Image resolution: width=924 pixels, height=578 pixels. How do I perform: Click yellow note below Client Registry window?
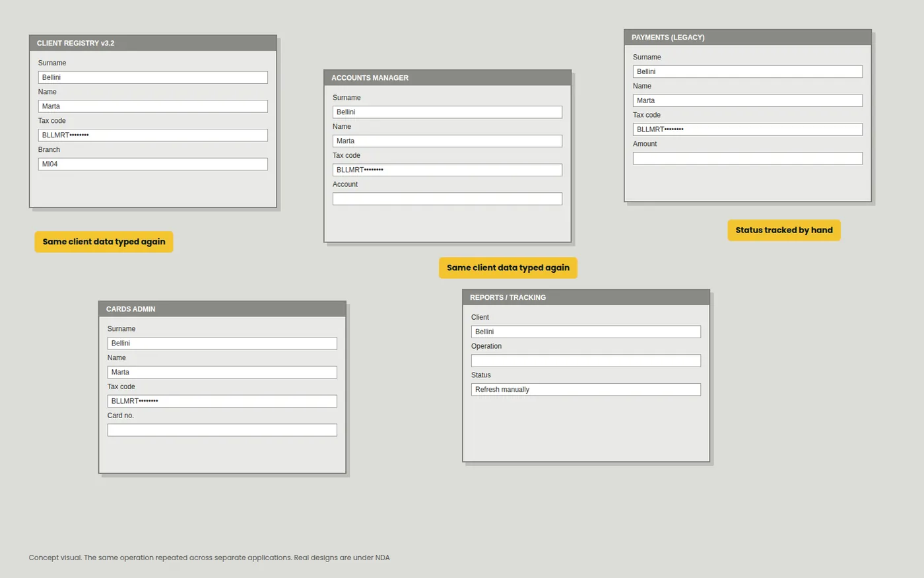(104, 242)
